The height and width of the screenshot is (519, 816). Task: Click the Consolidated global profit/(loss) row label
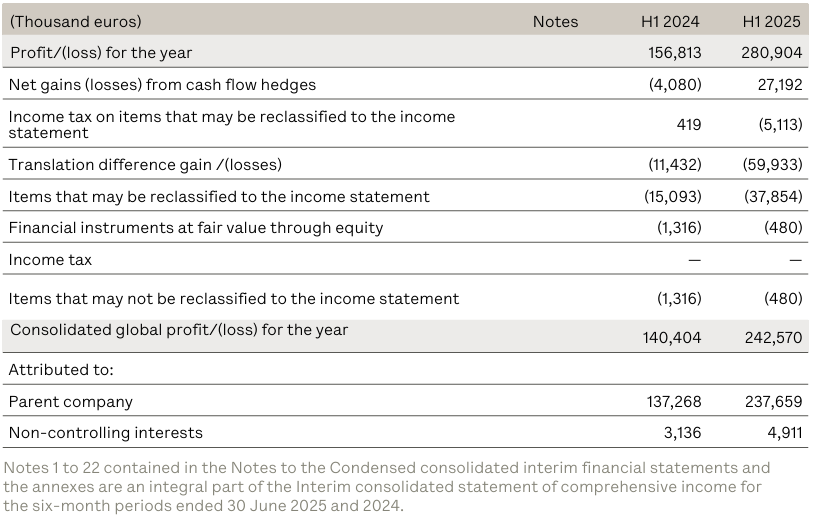point(179,329)
